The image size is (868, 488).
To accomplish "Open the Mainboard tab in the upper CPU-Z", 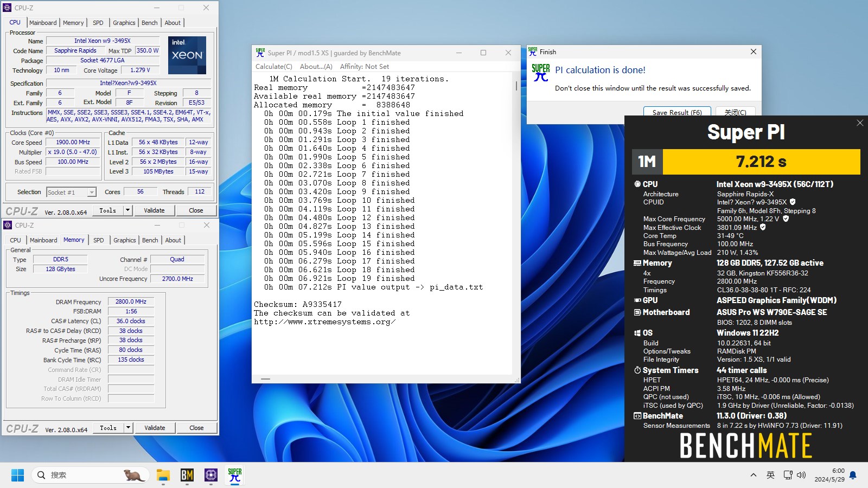I will coord(43,23).
